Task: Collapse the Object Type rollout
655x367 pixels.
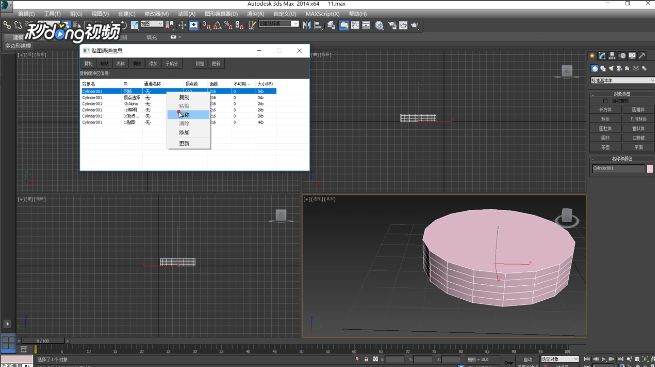Action: point(622,94)
